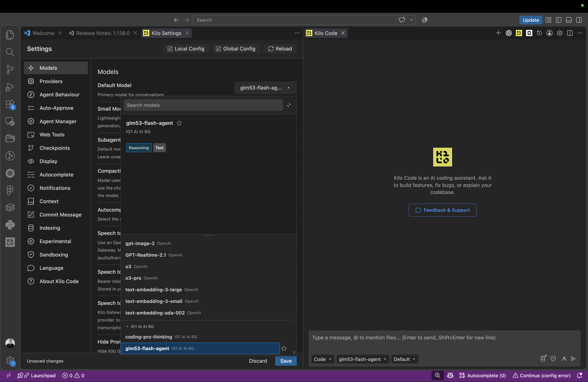Open Kilo Code settings gear in panel toolbar
This screenshot has width=588, height=382.
[560, 33]
